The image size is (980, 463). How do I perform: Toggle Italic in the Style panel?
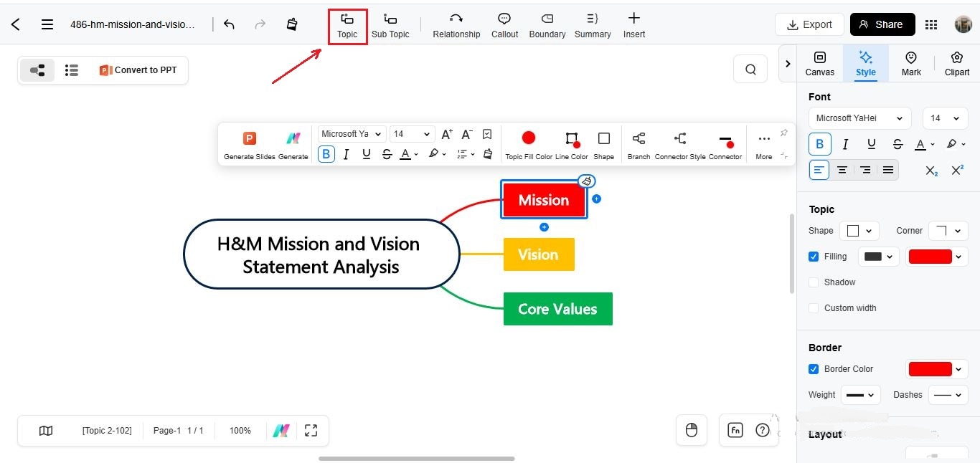pyautogui.click(x=845, y=144)
